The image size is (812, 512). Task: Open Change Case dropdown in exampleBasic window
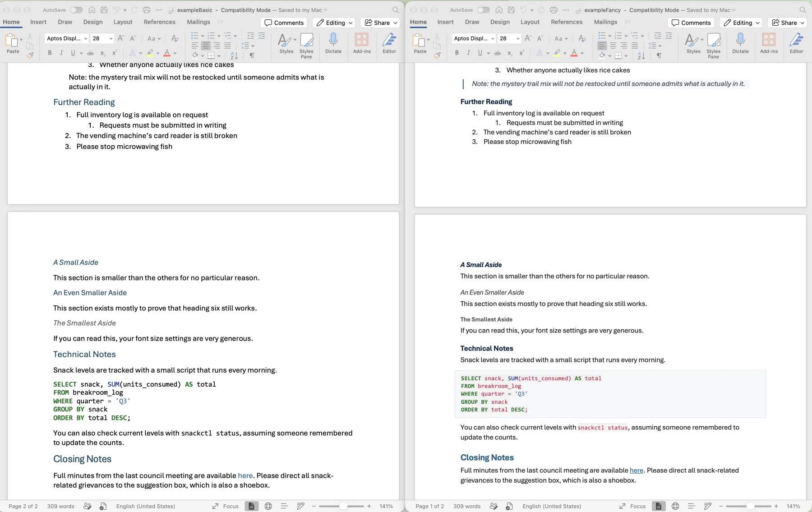click(154, 38)
